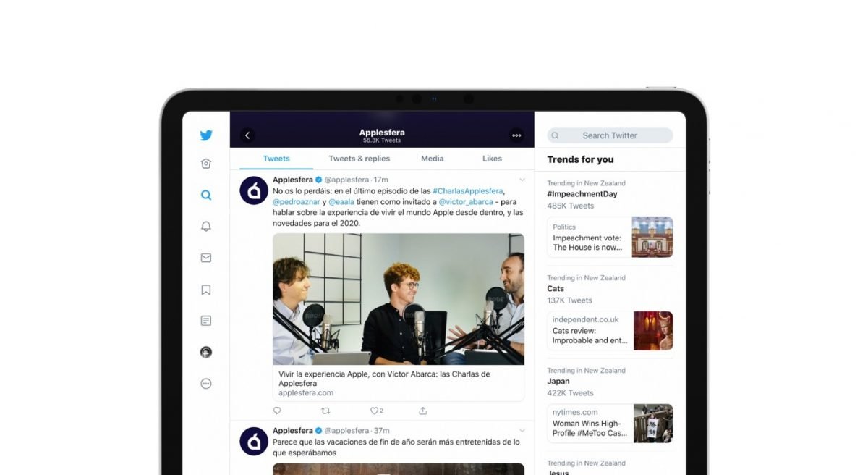Click the Twitter bird logo
This screenshot has height=475, width=868.
tap(206, 135)
